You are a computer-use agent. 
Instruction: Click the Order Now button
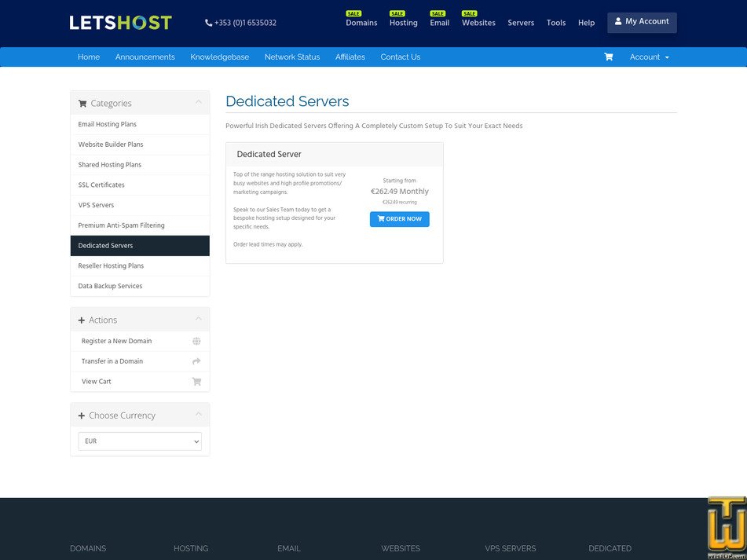click(399, 219)
